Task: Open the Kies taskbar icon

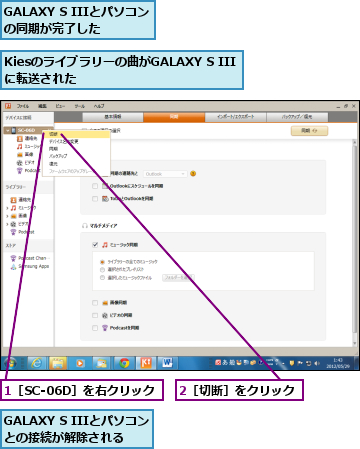Action: click(146, 363)
